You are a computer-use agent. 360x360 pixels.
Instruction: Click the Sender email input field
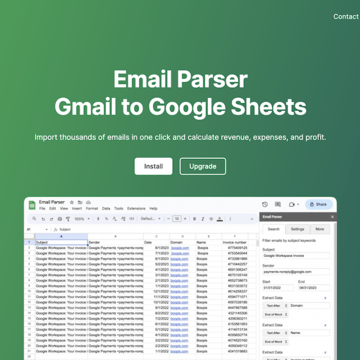tap(296, 272)
